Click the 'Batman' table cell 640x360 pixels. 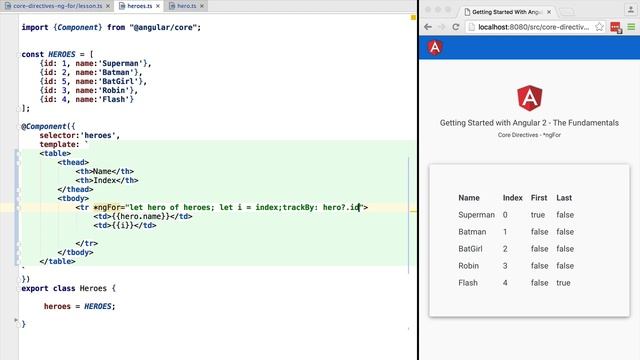[x=472, y=232]
